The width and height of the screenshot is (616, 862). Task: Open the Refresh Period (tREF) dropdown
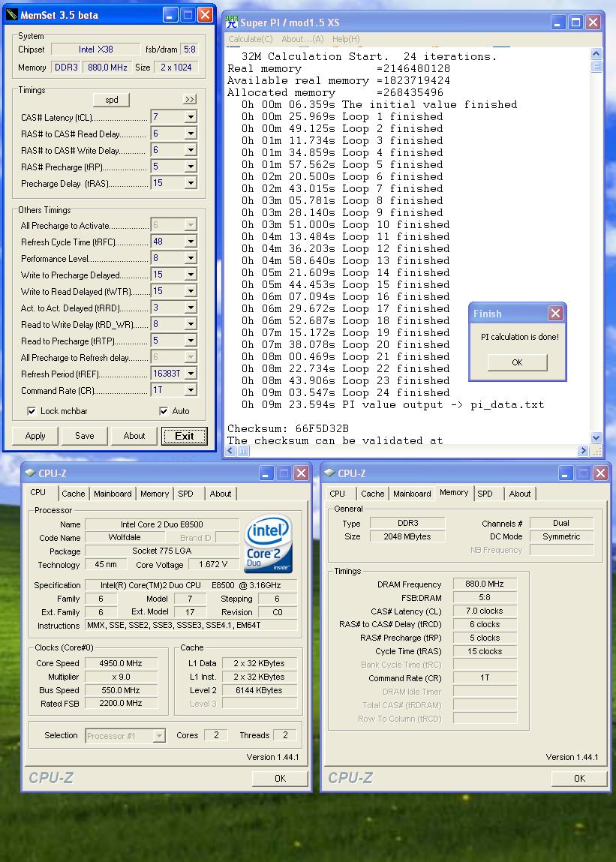tap(191, 374)
